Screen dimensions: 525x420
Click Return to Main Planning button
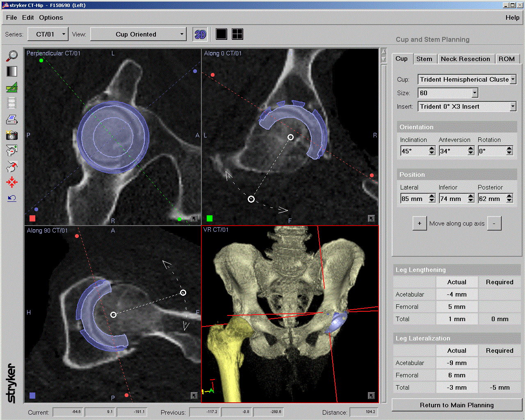457,405
